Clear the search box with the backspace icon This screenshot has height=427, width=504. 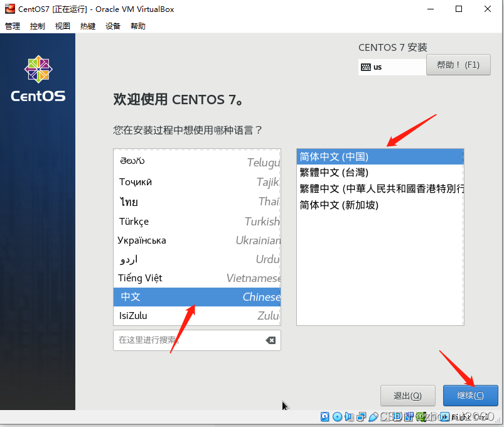[271, 340]
